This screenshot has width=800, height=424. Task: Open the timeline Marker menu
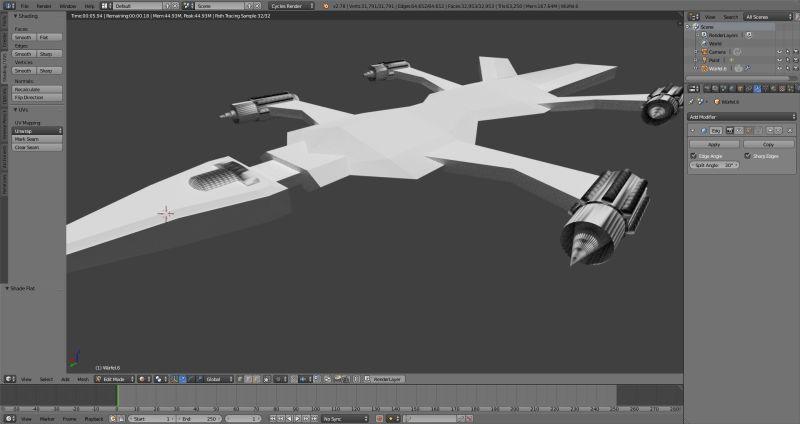click(47, 419)
